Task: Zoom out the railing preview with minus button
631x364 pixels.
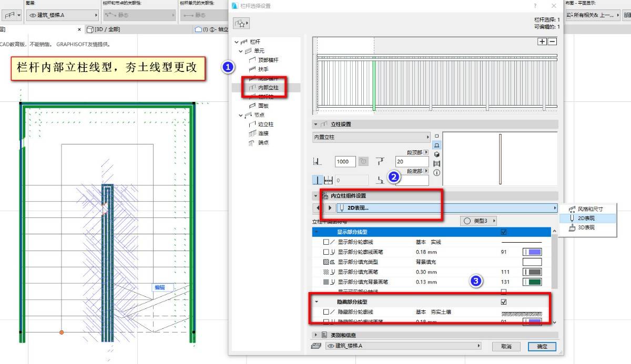Action: click(x=552, y=42)
